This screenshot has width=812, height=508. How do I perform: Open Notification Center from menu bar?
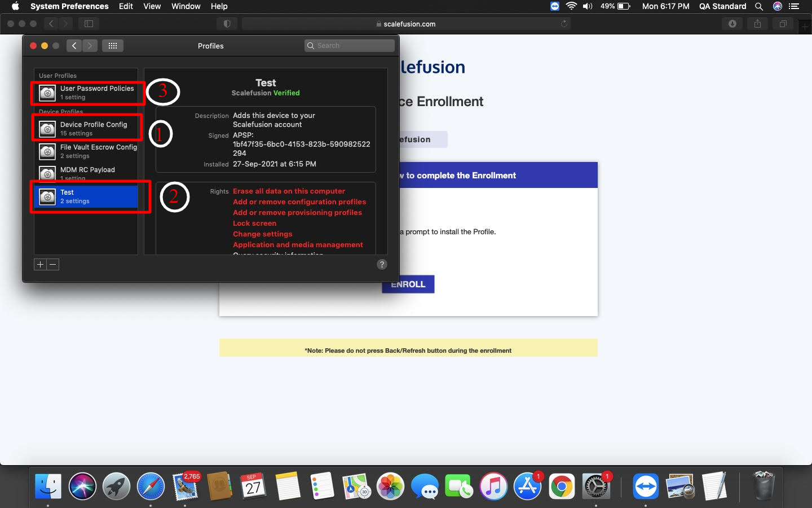[794, 6]
